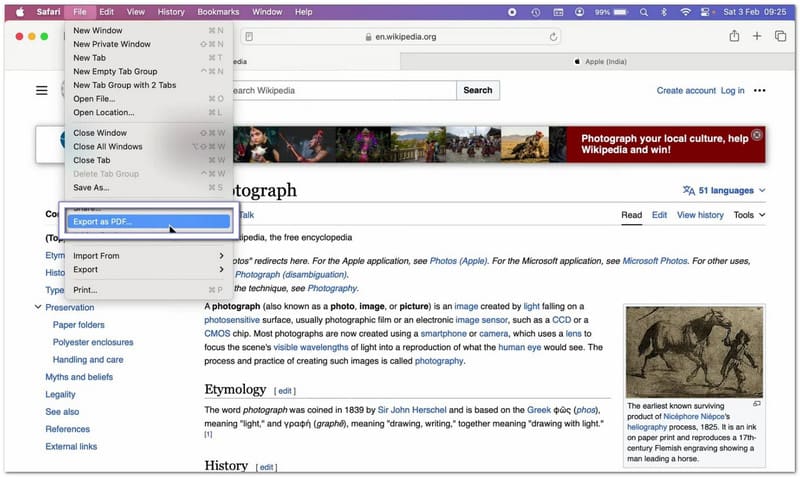Open the Microsoft Photos link
The width and height of the screenshot is (800, 477).
[655, 261]
